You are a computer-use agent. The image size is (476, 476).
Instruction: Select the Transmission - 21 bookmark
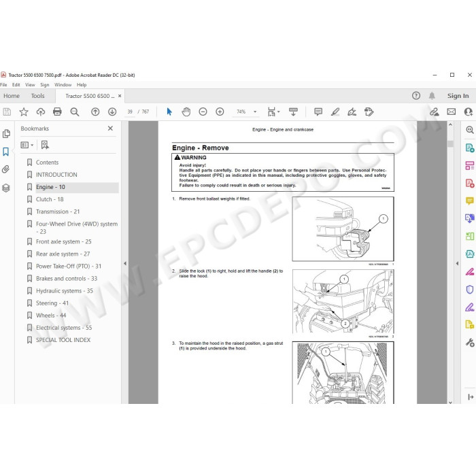[58, 211]
